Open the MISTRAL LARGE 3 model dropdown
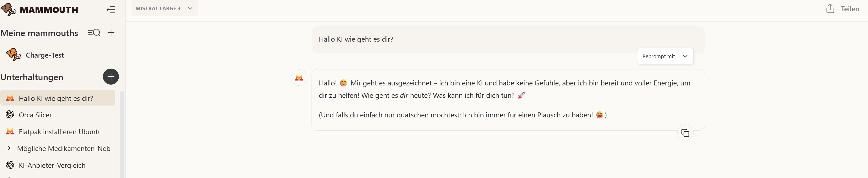 tap(164, 9)
